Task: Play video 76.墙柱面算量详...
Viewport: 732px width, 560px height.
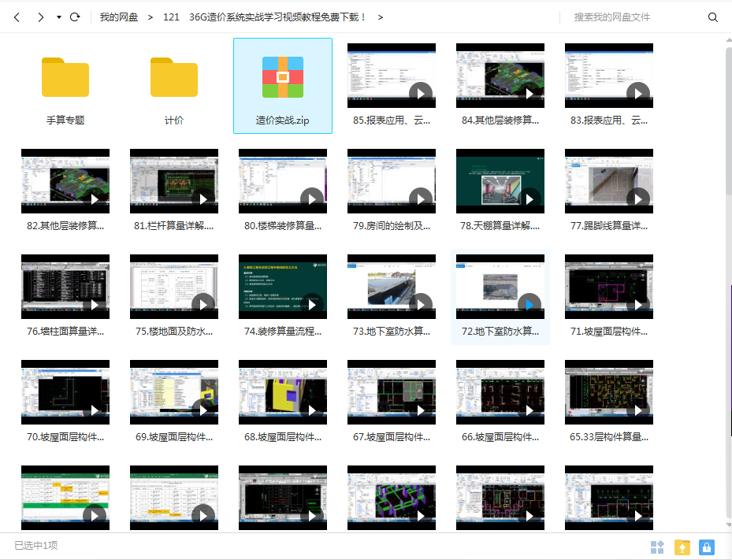Action: tap(95, 305)
